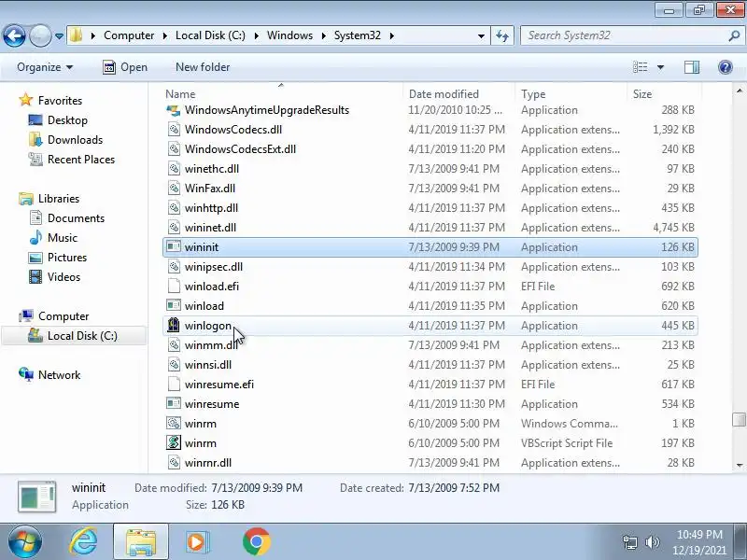
Task: Go back with the Back arrow button
Action: (x=14, y=35)
